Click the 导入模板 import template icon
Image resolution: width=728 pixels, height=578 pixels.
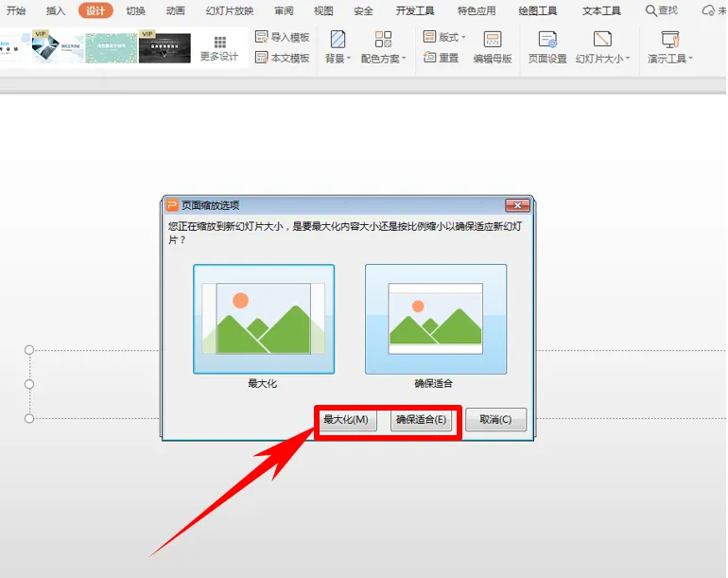tap(261, 37)
